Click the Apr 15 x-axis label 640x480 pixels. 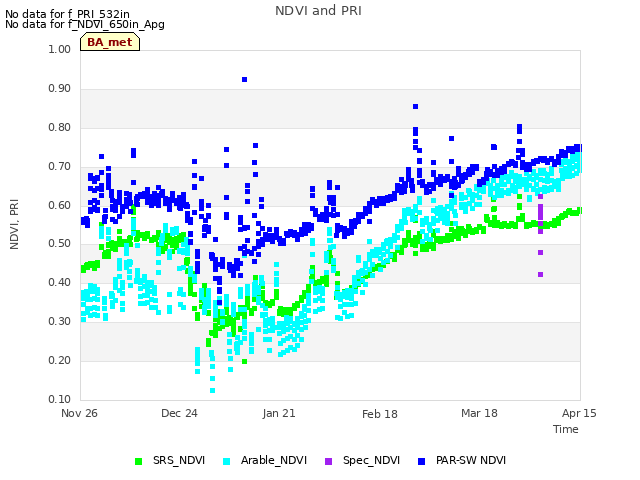(579, 413)
